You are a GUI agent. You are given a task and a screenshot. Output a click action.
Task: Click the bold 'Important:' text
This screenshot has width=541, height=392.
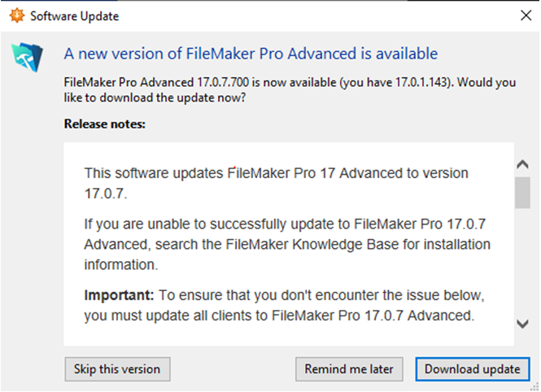[119, 295]
